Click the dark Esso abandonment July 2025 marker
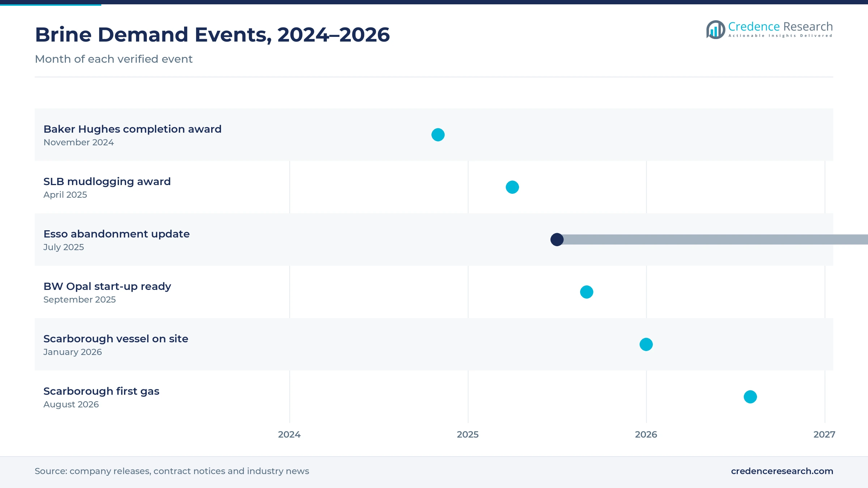 click(557, 239)
